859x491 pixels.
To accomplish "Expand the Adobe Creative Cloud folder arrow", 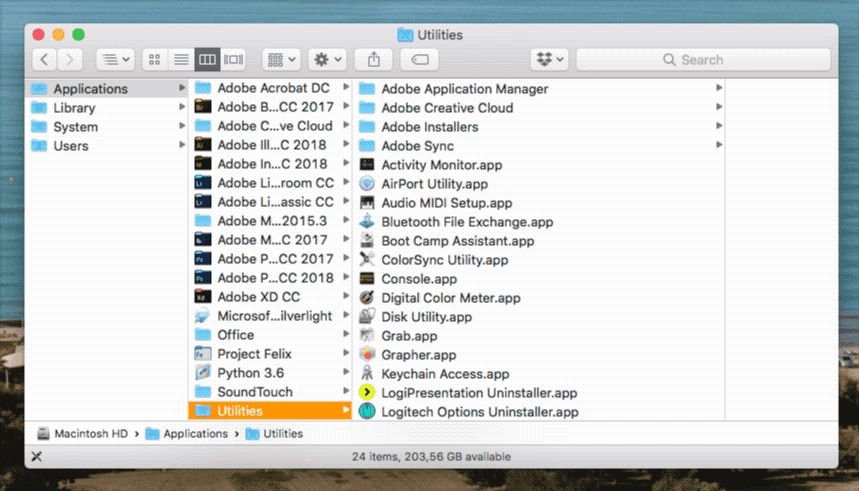I will coord(718,108).
